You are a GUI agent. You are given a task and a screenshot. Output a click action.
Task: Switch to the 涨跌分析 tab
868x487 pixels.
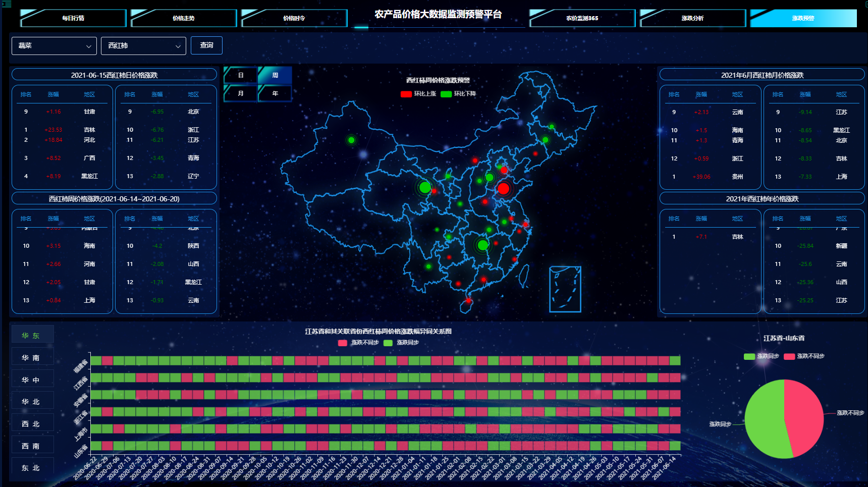[692, 18]
